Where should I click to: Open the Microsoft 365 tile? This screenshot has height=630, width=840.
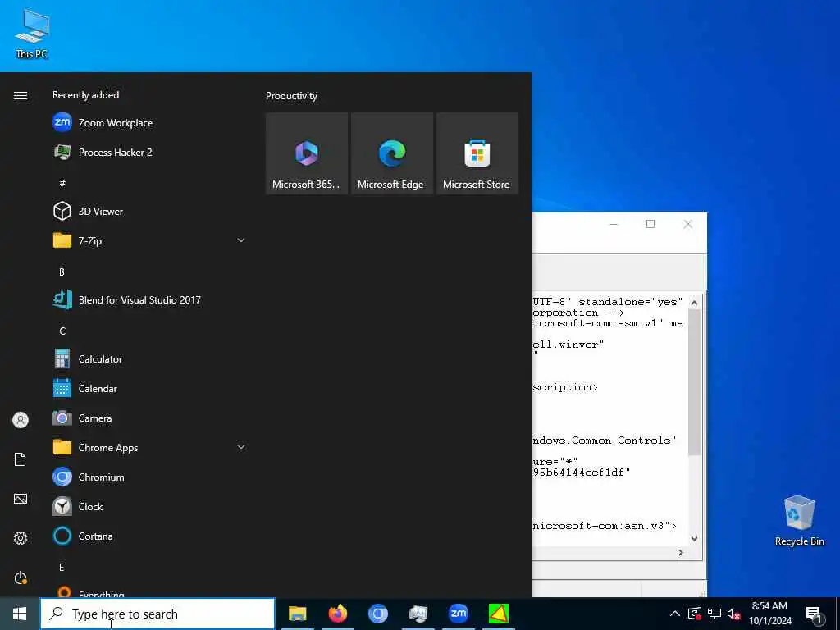pos(307,153)
